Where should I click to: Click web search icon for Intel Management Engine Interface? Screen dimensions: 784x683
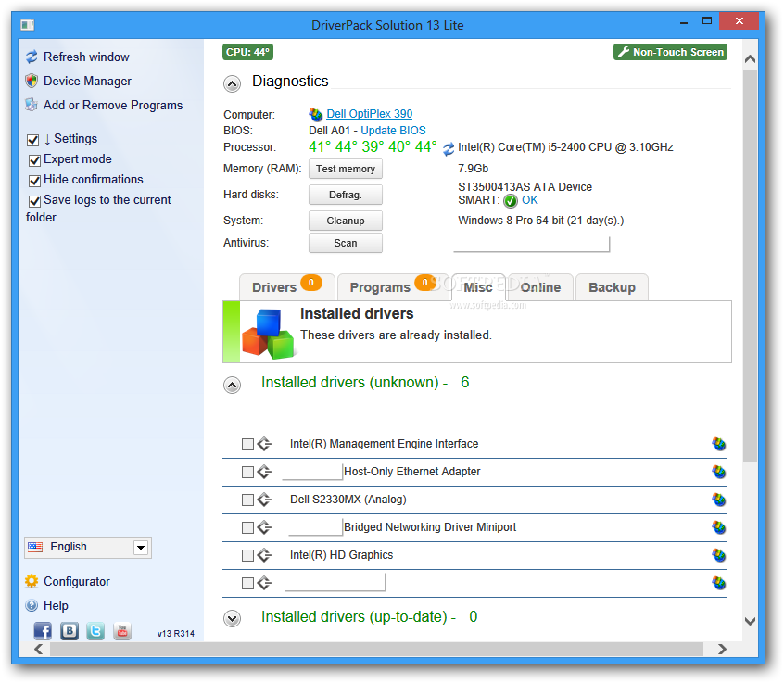pyautogui.click(x=718, y=444)
